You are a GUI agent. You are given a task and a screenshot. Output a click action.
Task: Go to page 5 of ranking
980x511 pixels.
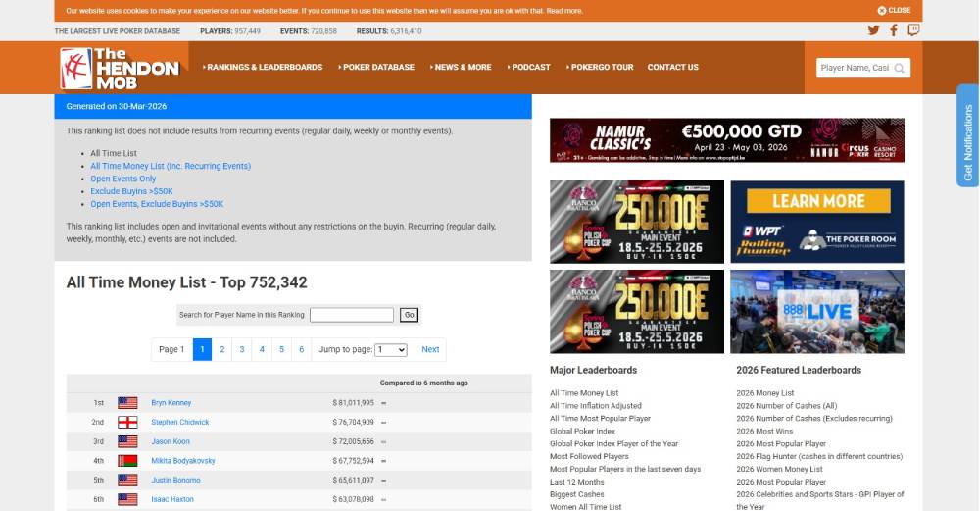[282, 349]
